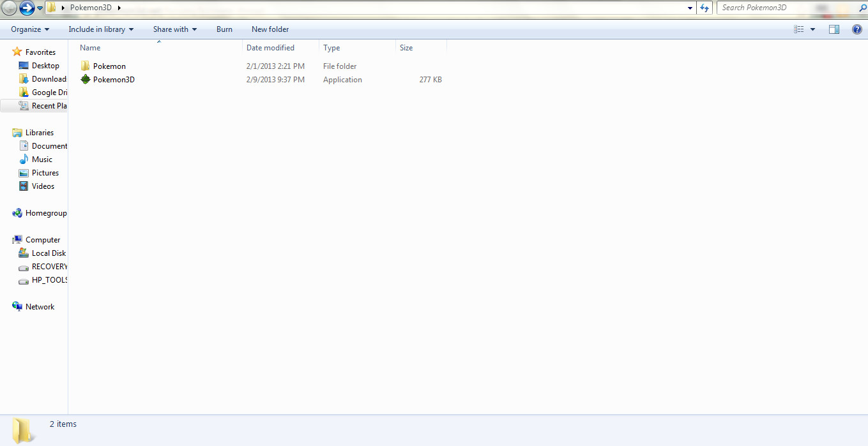
Task: Open Computer in navigation pane
Action: point(43,240)
